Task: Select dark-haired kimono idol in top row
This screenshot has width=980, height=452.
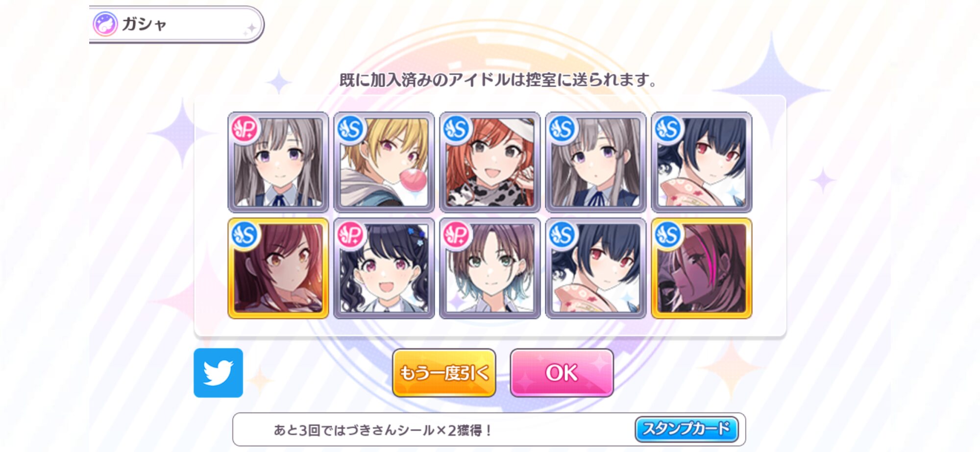Action: point(702,162)
